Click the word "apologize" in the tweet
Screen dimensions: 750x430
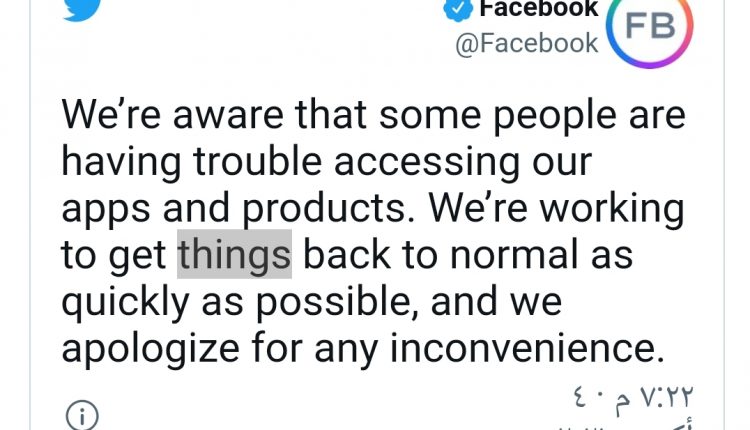[146, 348]
